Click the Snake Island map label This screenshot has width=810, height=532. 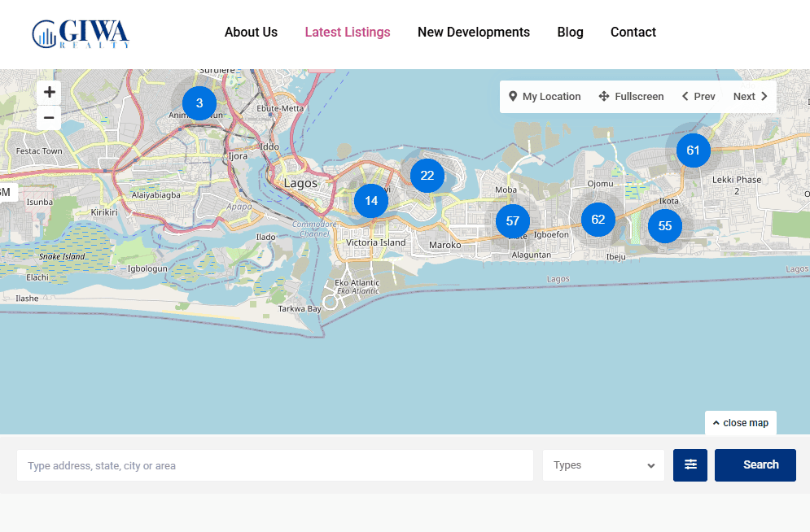(x=62, y=256)
